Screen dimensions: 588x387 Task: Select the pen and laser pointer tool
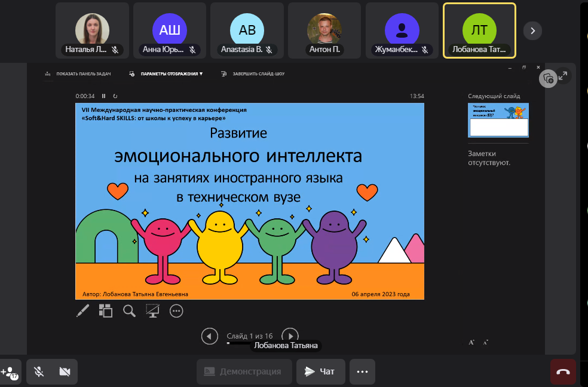[83, 310]
